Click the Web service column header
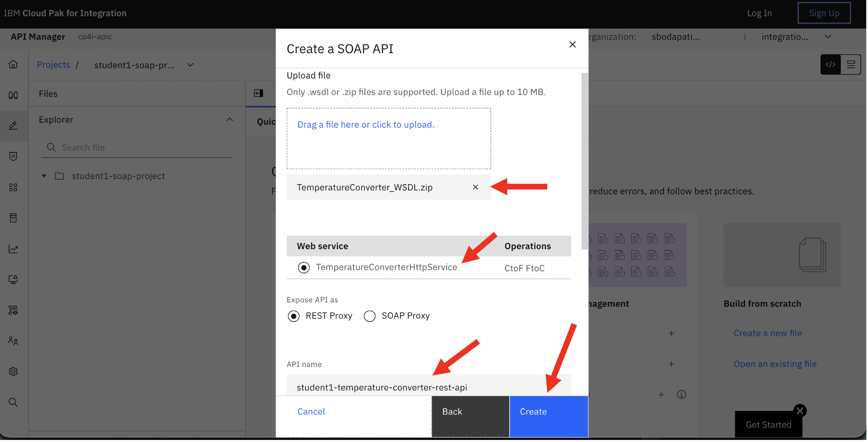 pos(323,247)
